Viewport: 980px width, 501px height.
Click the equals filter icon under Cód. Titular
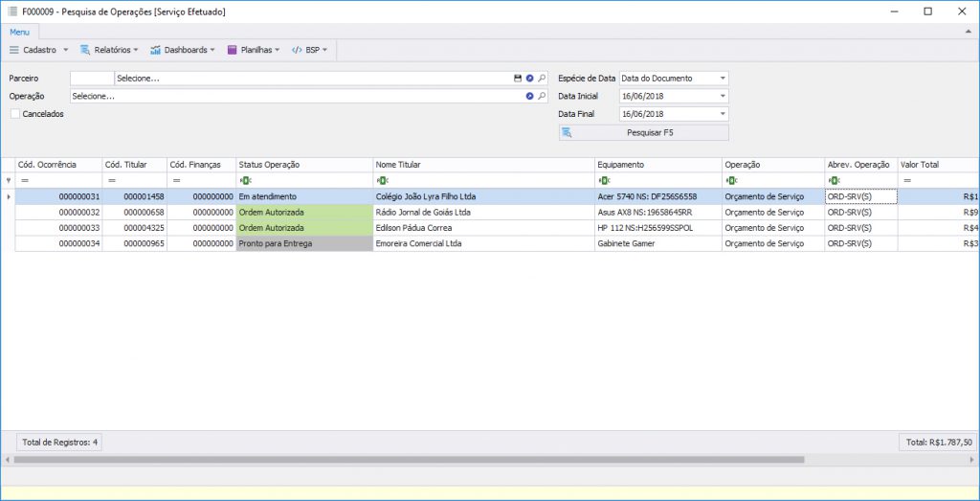(x=112, y=181)
